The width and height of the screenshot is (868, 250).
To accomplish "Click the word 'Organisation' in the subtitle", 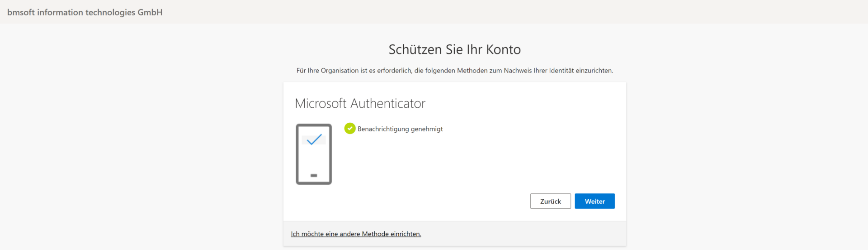I will 340,71.
